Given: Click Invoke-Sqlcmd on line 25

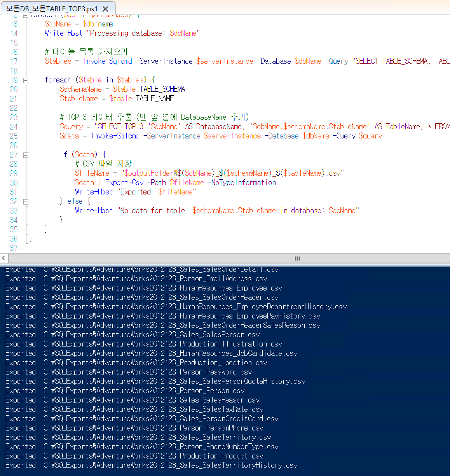Looking at the screenshot, I should (x=115, y=136).
